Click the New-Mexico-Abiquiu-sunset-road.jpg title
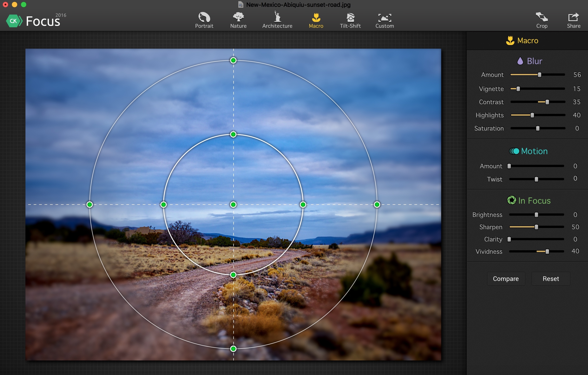 [298, 5]
